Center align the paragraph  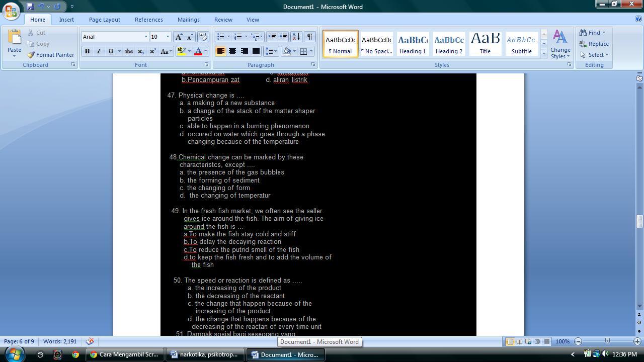click(232, 51)
